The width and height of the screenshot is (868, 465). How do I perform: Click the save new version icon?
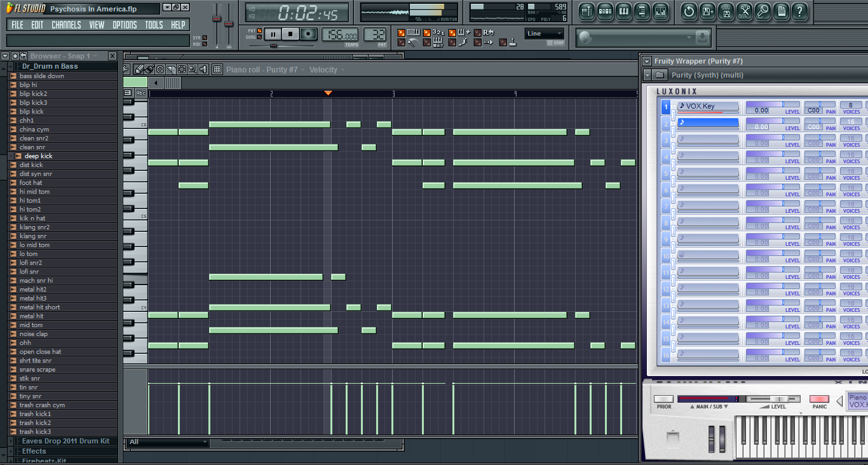pyautogui.click(x=707, y=11)
